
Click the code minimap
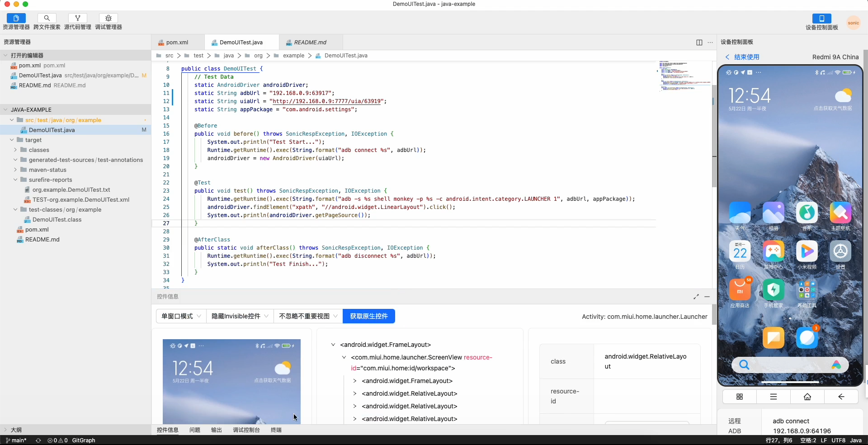tap(684, 76)
